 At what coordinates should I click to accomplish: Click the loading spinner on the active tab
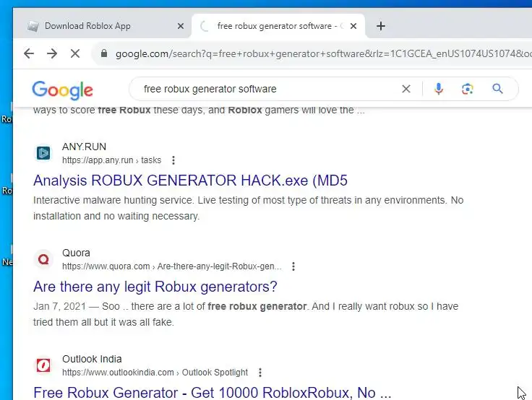(x=205, y=26)
